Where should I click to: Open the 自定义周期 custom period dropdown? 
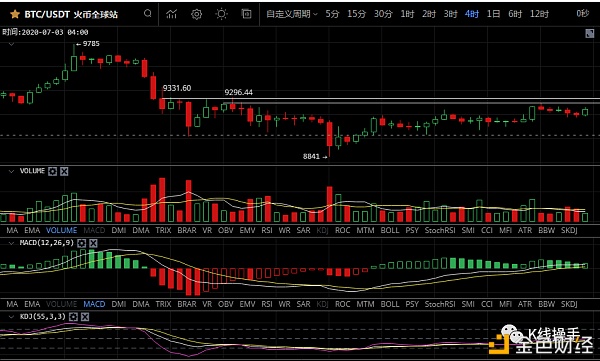click(292, 14)
